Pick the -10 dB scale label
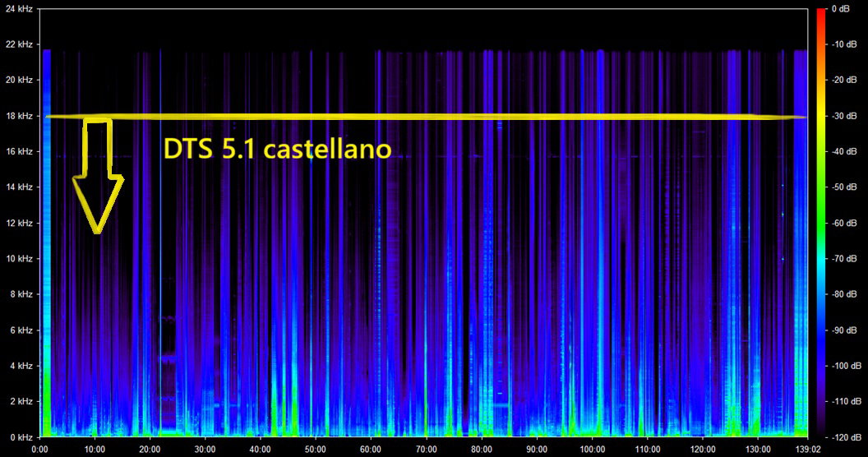 pyautogui.click(x=845, y=44)
